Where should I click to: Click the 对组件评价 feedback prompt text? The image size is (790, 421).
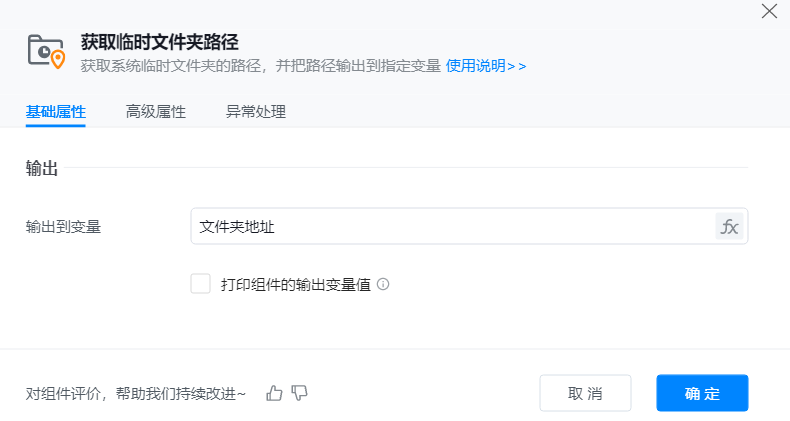pyautogui.click(x=136, y=393)
